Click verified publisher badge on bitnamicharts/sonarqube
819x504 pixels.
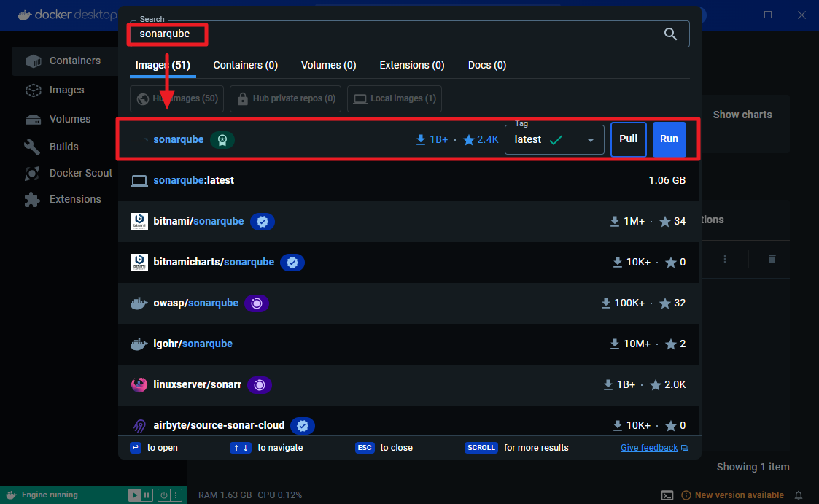pos(292,262)
